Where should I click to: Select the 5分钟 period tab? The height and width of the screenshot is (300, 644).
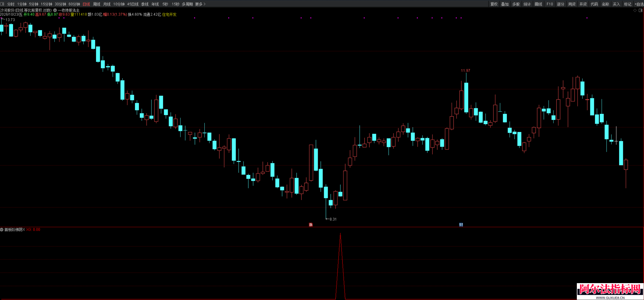click(34, 4)
